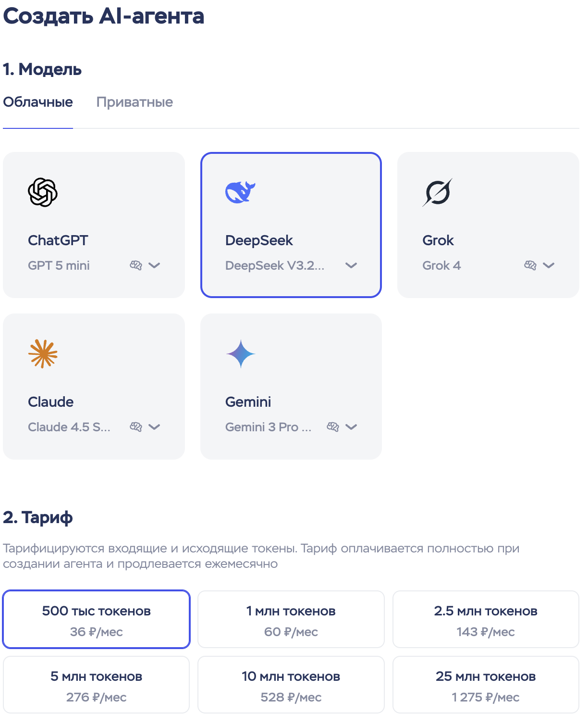
Task: Expand the GPT 5 mini version dropdown
Action: coord(154,265)
